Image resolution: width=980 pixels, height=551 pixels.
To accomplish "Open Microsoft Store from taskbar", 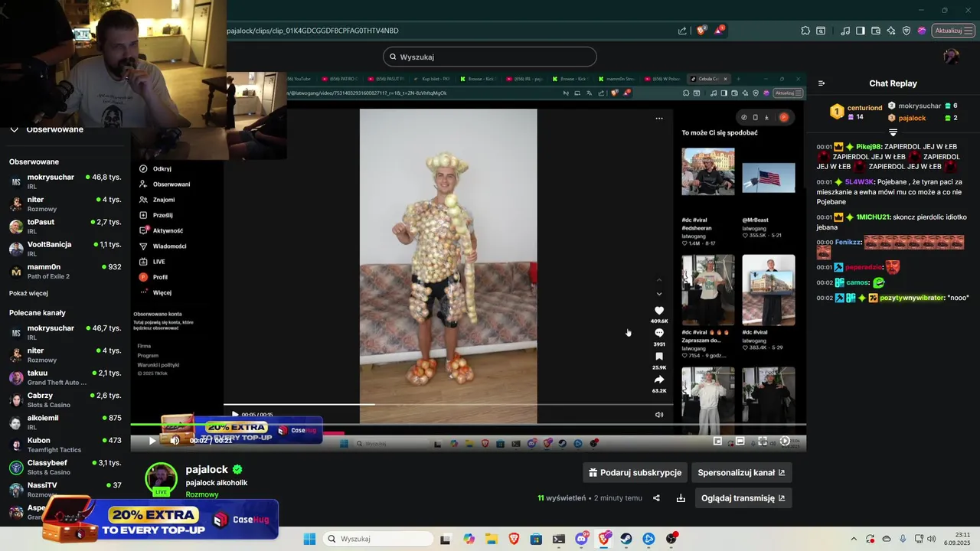I will pyautogui.click(x=536, y=539).
